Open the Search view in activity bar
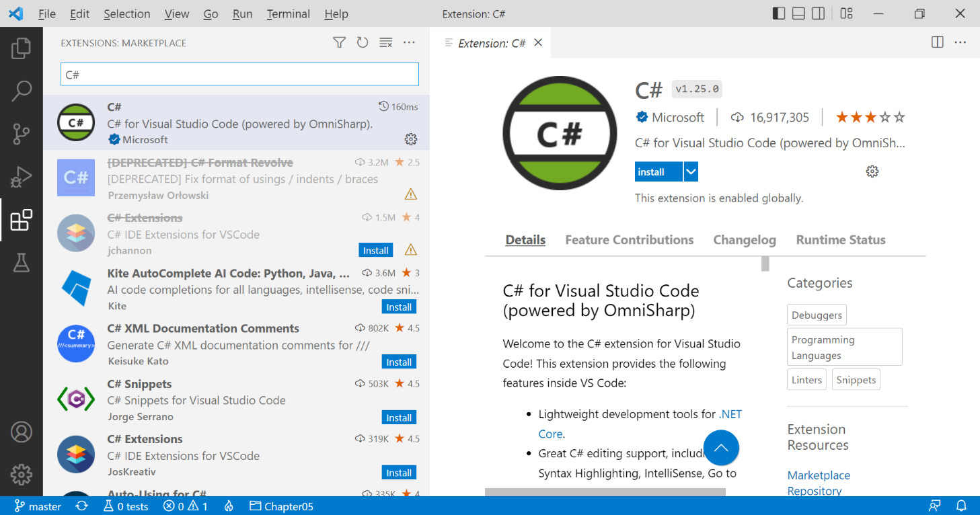 click(x=22, y=91)
